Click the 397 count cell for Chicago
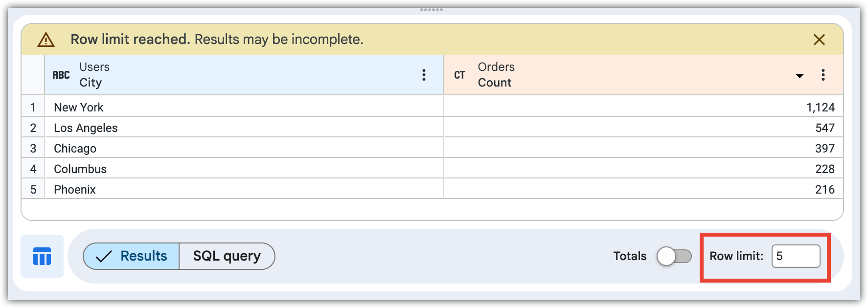Screen dimensions: 868x308 click(x=824, y=148)
